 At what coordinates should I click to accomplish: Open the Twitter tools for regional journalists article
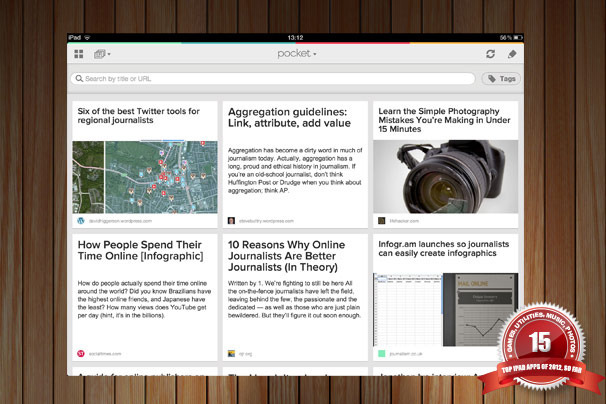[138, 116]
